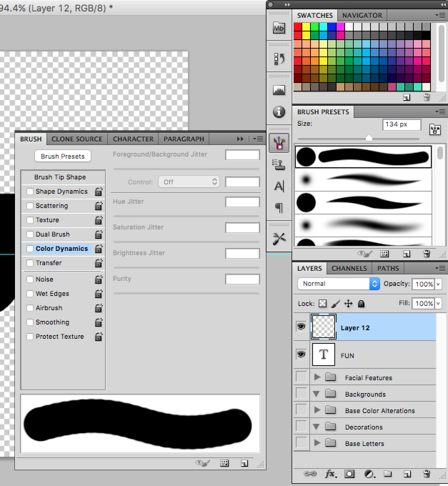
Task: Lock position icon in Layers panel
Action: 348,303
